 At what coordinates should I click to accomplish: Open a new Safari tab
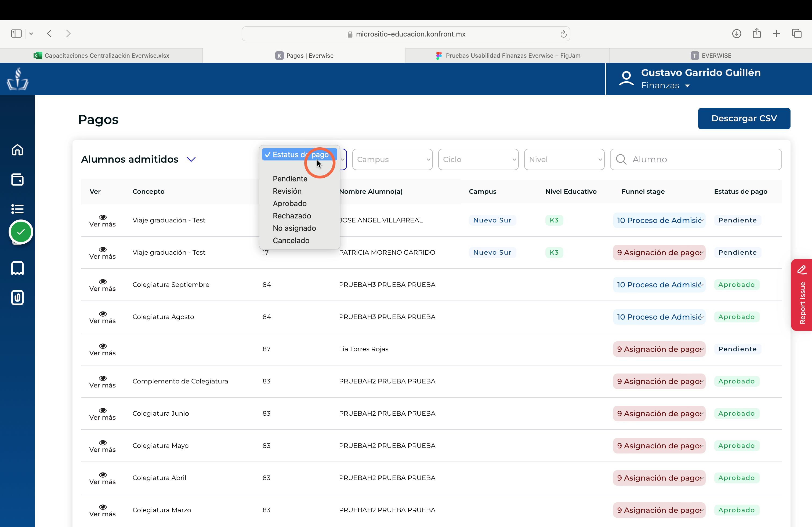[777, 33]
